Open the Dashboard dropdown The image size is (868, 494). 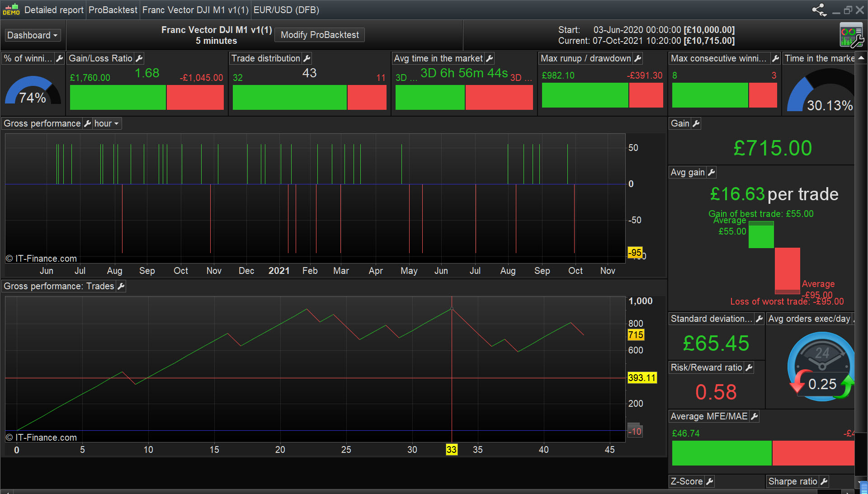coord(33,35)
